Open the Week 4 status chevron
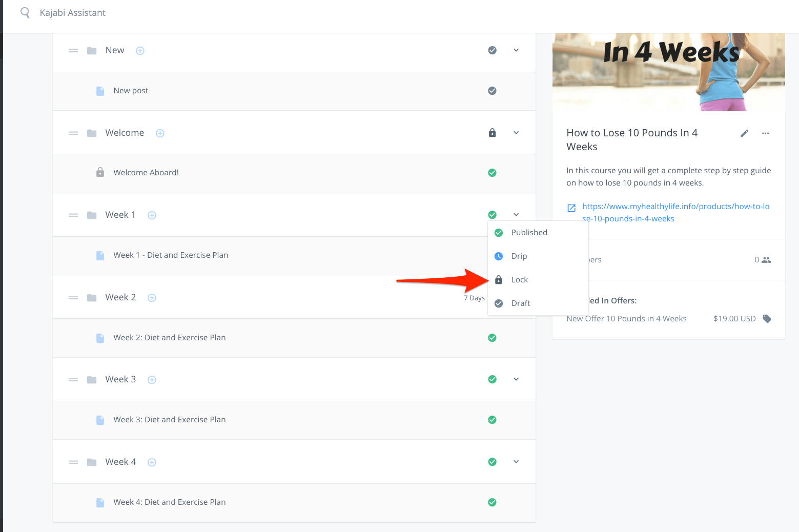 516,462
